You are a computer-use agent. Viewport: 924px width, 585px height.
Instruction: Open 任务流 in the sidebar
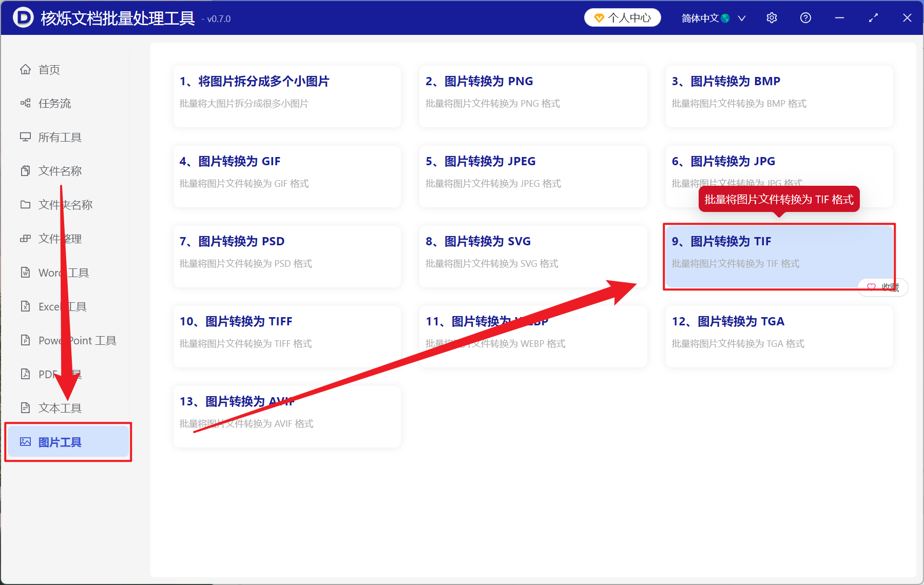pyautogui.click(x=67, y=103)
